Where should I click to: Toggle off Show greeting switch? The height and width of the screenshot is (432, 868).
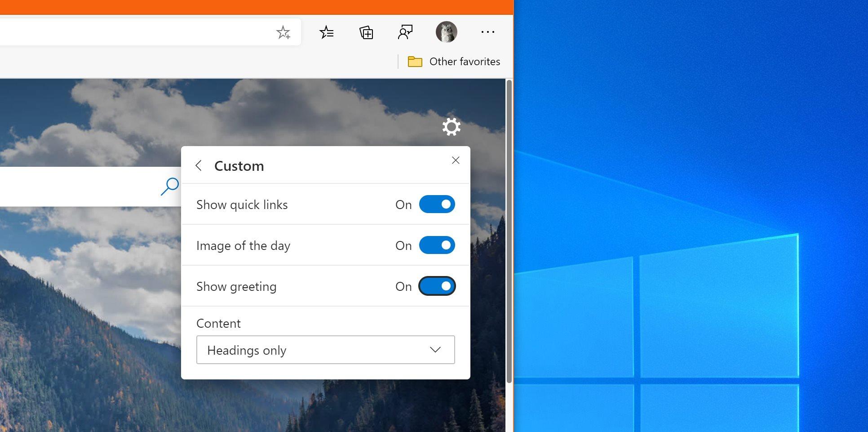[437, 286]
